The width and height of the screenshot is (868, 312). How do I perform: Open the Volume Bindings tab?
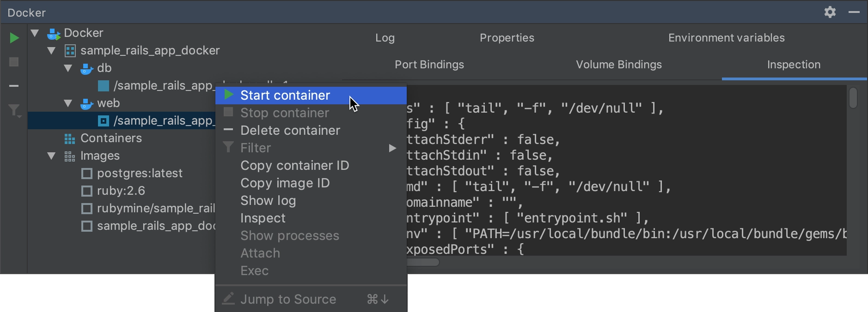pyautogui.click(x=619, y=65)
